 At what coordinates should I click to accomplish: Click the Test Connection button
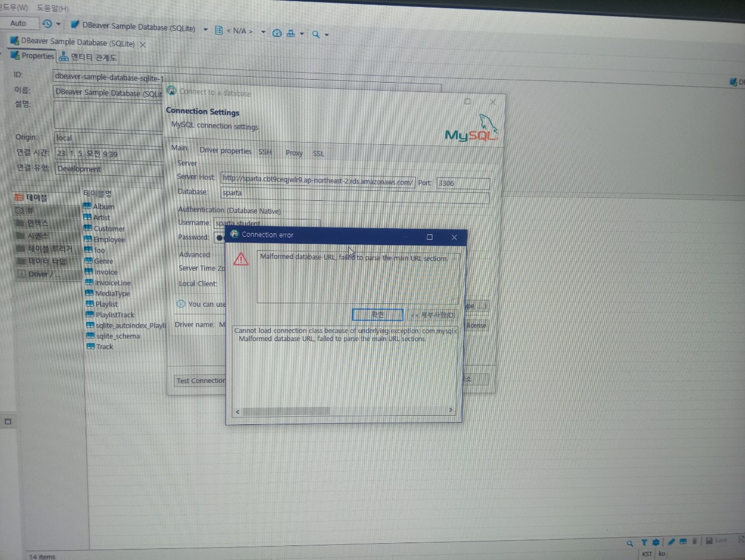[201, 381]
